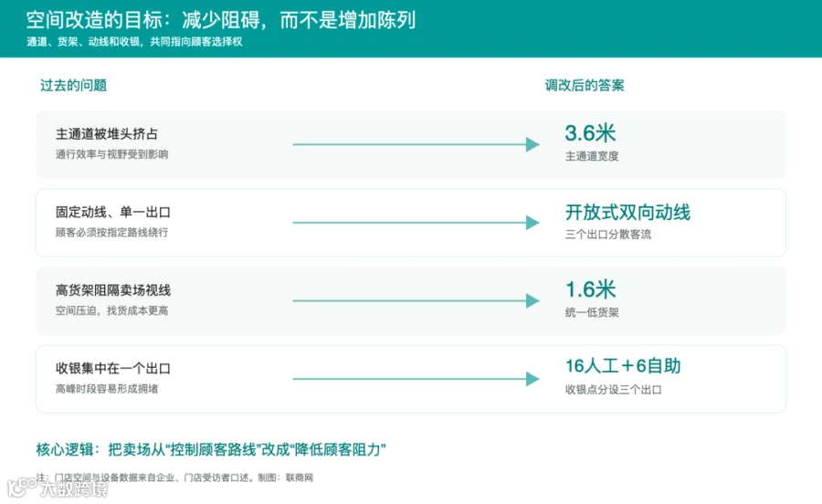The height and width of the screenshot is (504, 822).
Task: Click the arrow in the 收银集中在一个出口 row
Action: click(x=416, y=379)
